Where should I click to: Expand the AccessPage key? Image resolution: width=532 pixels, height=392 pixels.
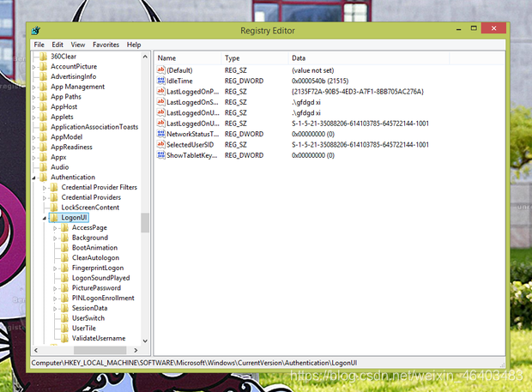point(55,228)
